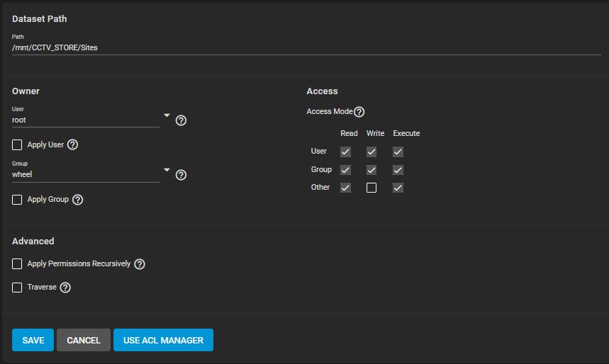Image resolution: width=609 pixels, height=364 pixels.
Task: Disable Other Execute permission
Action: (x=398, y=188)
